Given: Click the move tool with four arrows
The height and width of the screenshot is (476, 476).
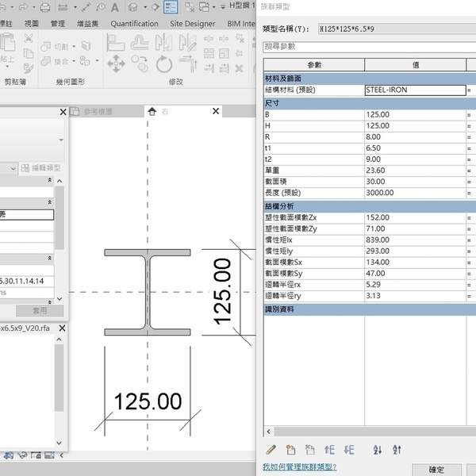Looking at the screenshot, I should (x=116, y=63).
